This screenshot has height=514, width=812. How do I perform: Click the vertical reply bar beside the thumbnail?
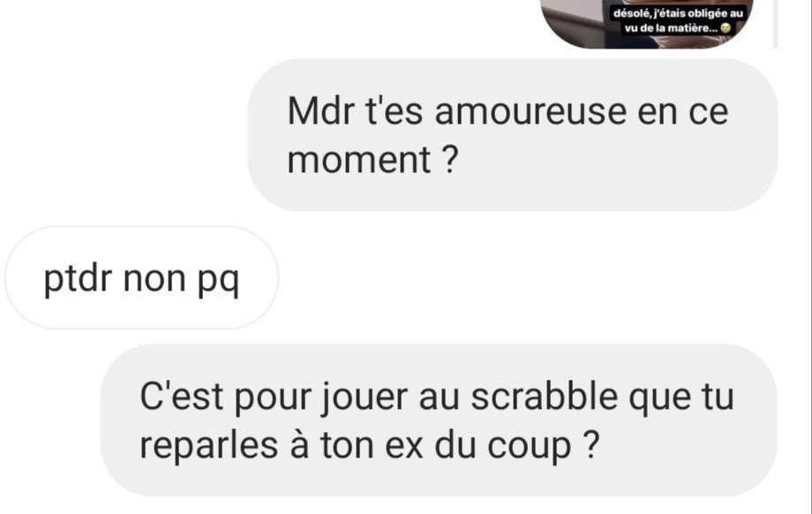(775, 24)
